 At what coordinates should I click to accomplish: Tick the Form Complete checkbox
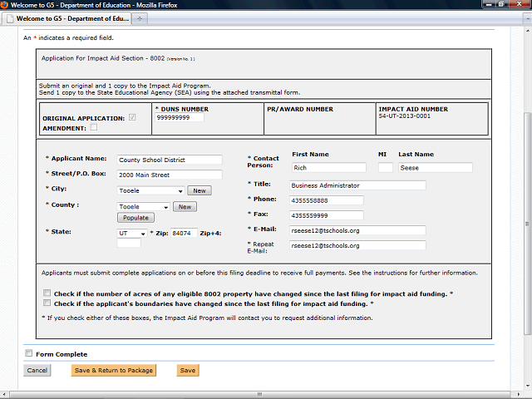point(29,353)
